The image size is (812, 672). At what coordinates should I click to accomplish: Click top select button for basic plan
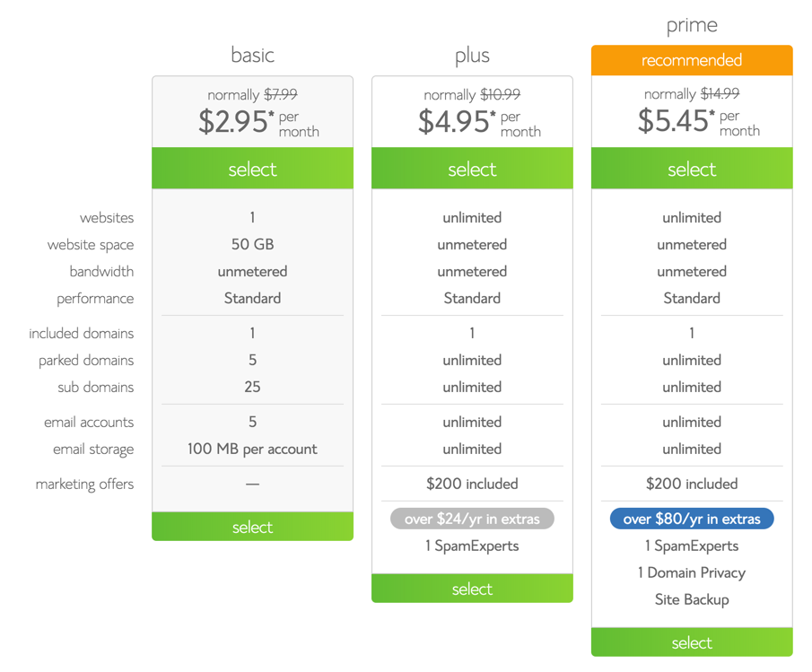(x=252, y=169)
